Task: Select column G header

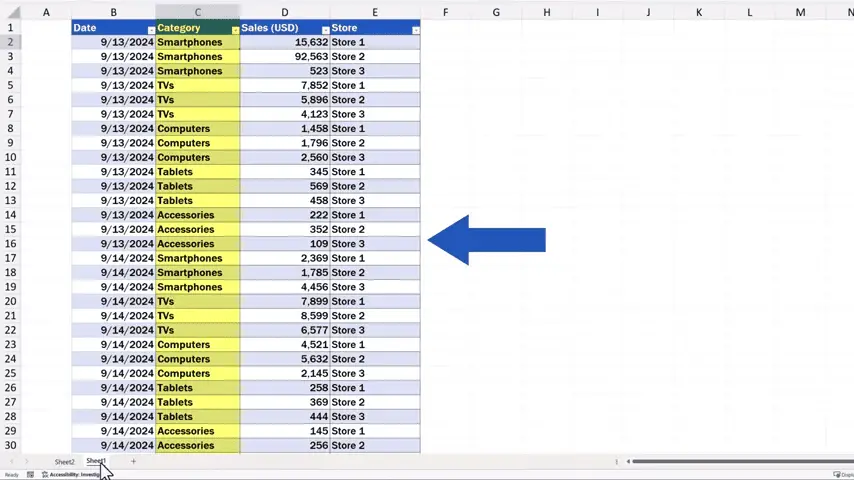Action: pyautogui.click(x=496, y=12)
